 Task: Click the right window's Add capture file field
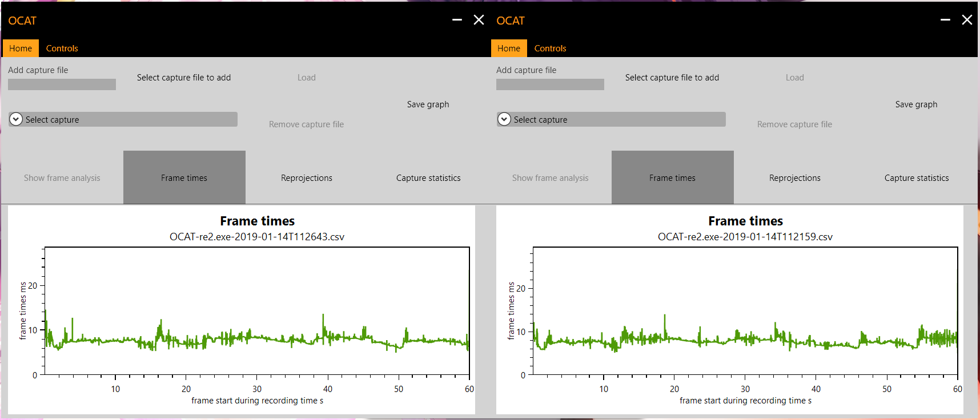tap(550, 84)
